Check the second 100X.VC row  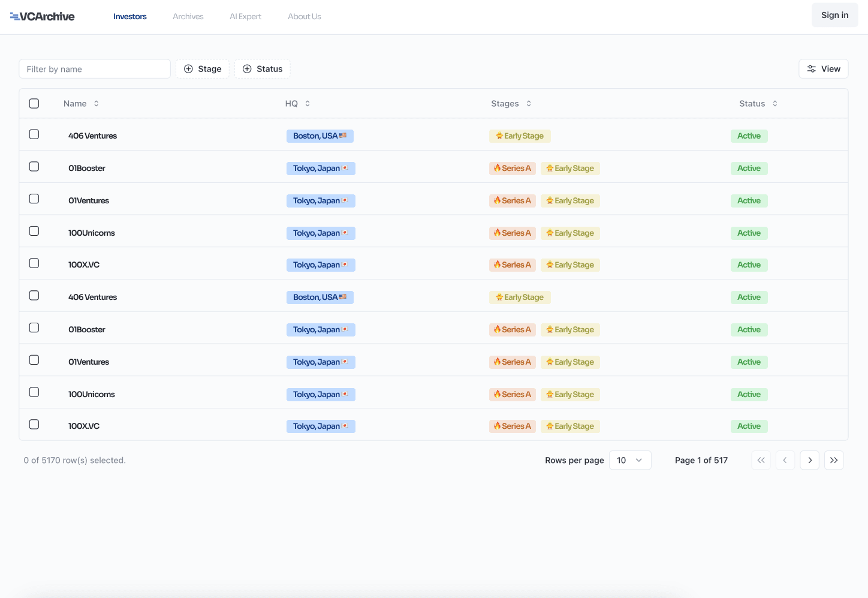point(34,425)
